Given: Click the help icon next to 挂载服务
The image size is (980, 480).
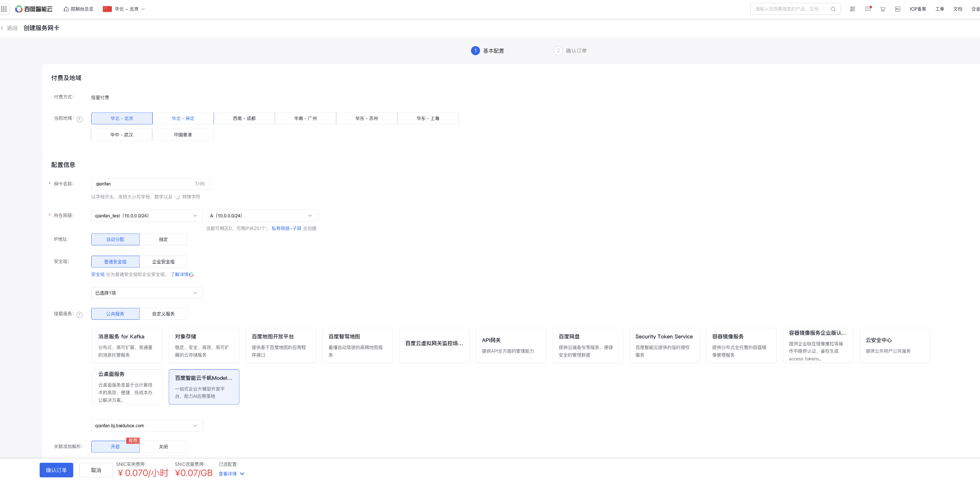Looking at the screenshot, I should pyautogui.click(x=79, y=314).
